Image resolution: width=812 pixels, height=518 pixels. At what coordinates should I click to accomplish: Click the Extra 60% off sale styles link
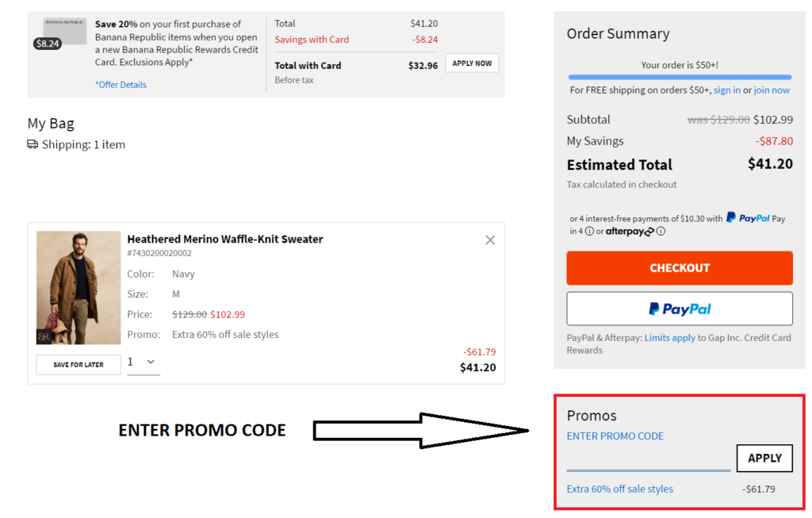(619, 489)
